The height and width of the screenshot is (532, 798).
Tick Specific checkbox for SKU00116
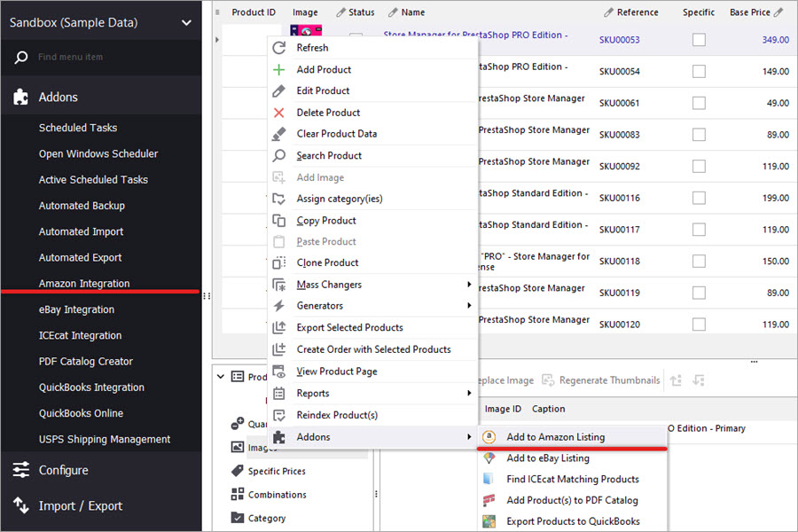click(699, 198)
